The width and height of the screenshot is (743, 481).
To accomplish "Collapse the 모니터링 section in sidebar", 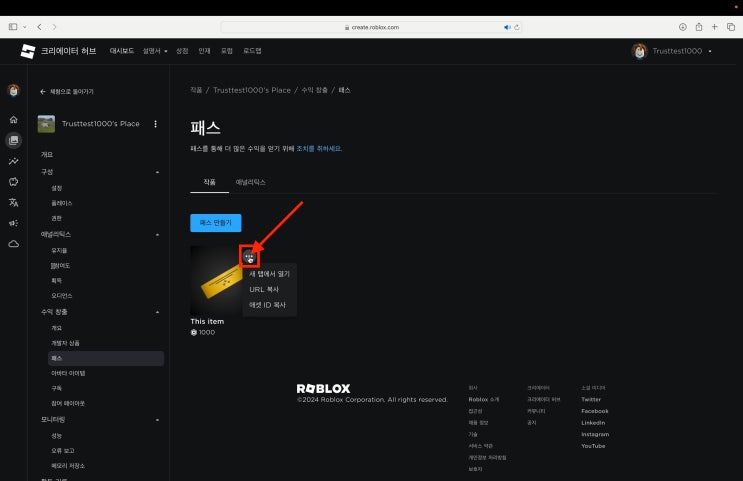I will click(x=157, y=420).
